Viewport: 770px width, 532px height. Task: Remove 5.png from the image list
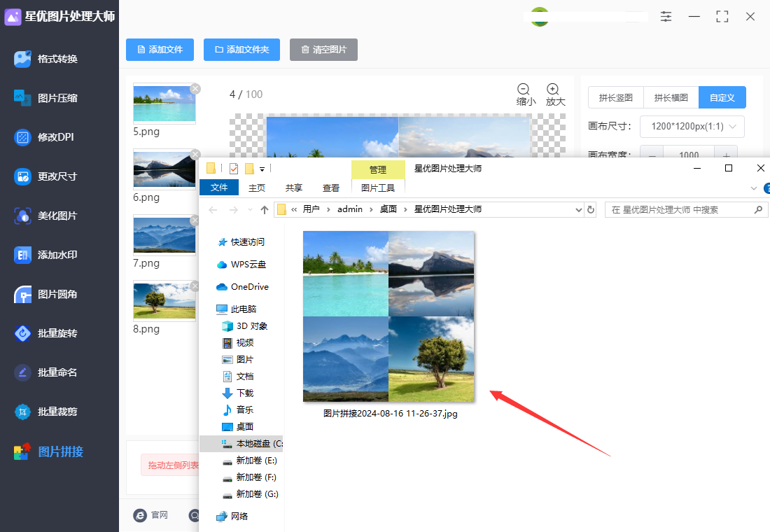pyautogui.click(x=195, y=88)
